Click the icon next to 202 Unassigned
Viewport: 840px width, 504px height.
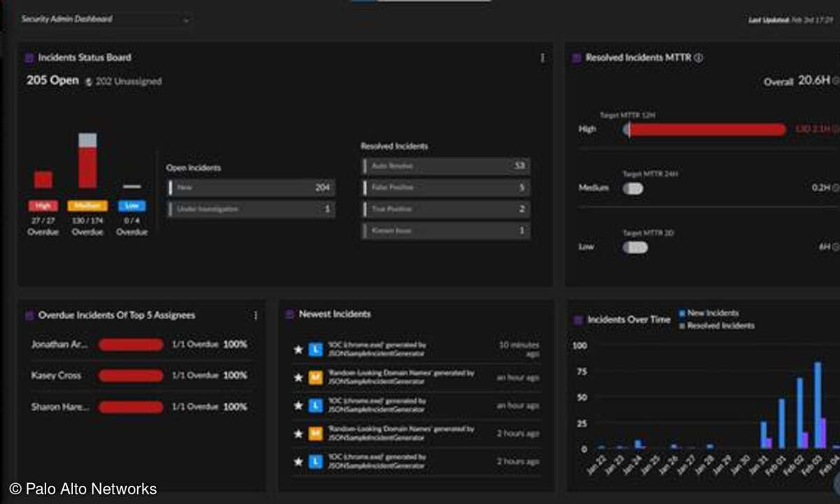pyautogui.click(x=89, y=82)
